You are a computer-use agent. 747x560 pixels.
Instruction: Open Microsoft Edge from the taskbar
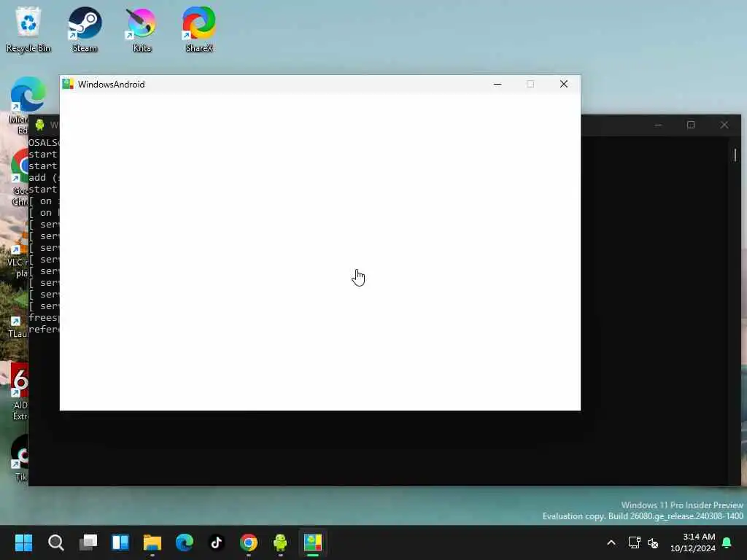(185, 542)
